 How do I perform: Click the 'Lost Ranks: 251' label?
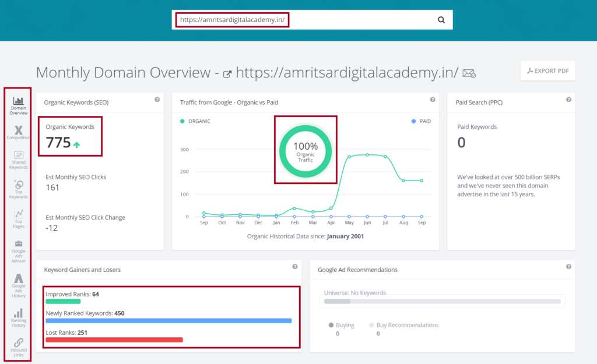tap(66, 333)
